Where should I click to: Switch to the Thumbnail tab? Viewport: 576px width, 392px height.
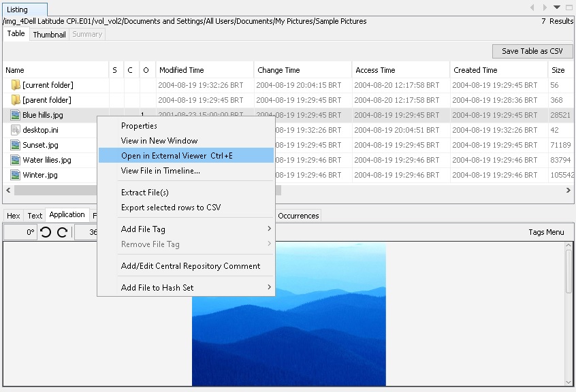pos(49,34)
